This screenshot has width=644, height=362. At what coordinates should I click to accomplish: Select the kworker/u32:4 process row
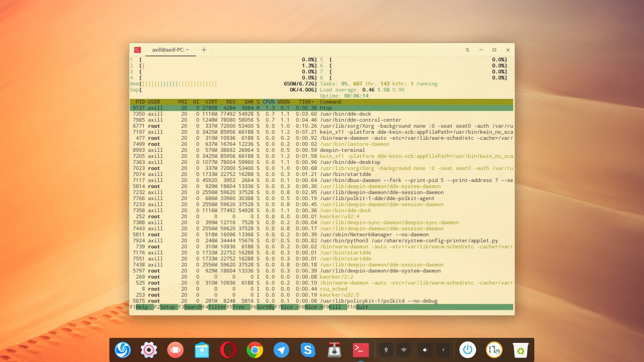[321, 217]
